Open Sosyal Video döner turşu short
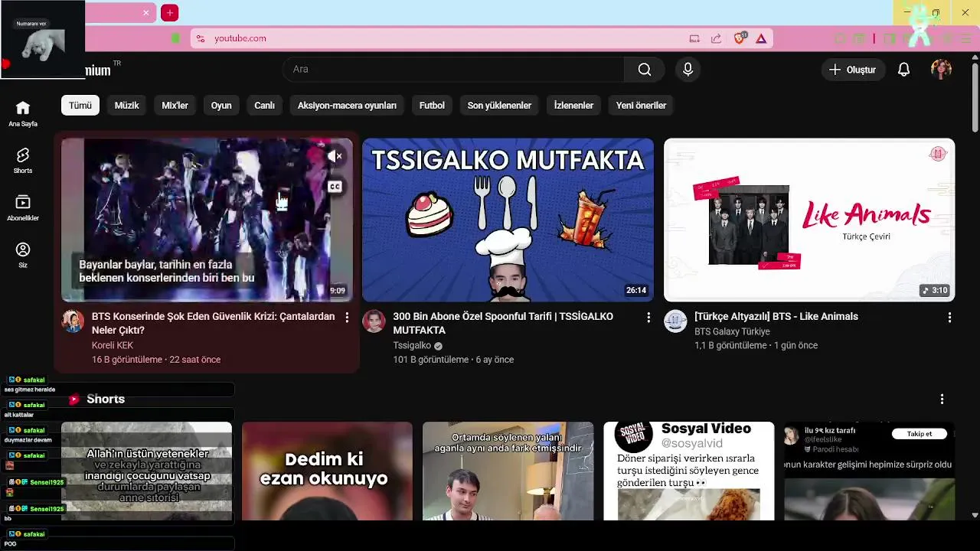This screenshot has width=980, height=551. [x=688, y=471]
